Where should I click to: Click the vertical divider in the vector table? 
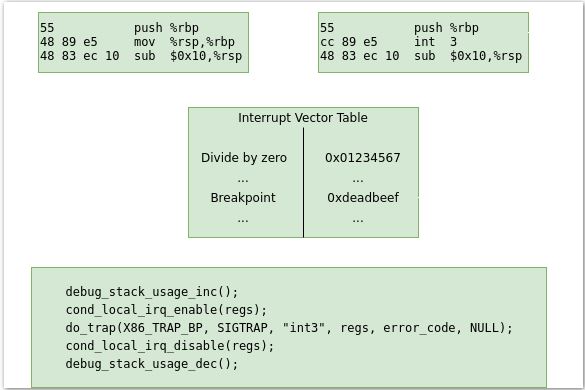(x=303, y=182)
